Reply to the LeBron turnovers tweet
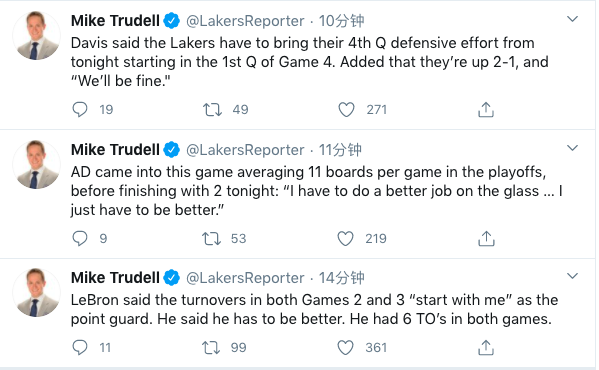599x370 pixels. coord(80,347)
